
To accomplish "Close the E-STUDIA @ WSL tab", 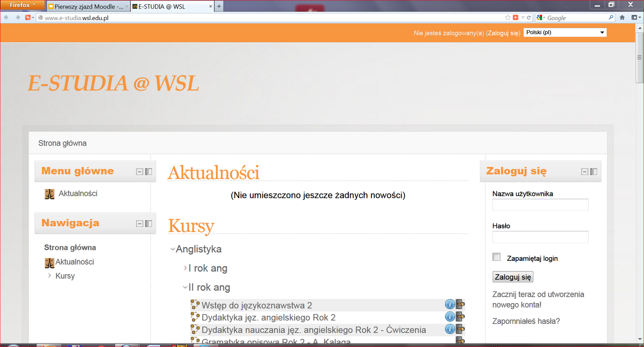I will (x=211, y=6).
